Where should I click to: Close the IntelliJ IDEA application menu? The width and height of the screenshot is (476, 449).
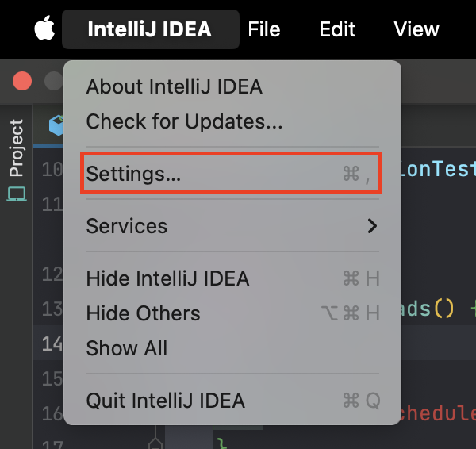point(150,29)
